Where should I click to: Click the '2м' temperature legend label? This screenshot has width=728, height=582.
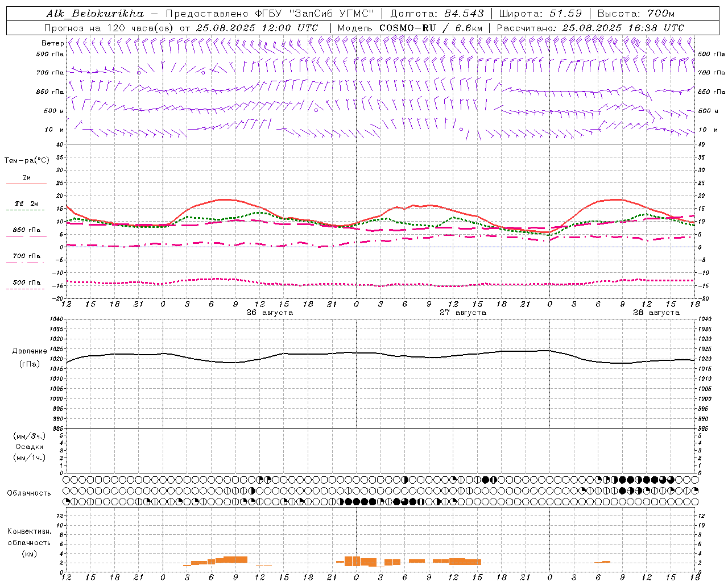(x=27, y=178)
